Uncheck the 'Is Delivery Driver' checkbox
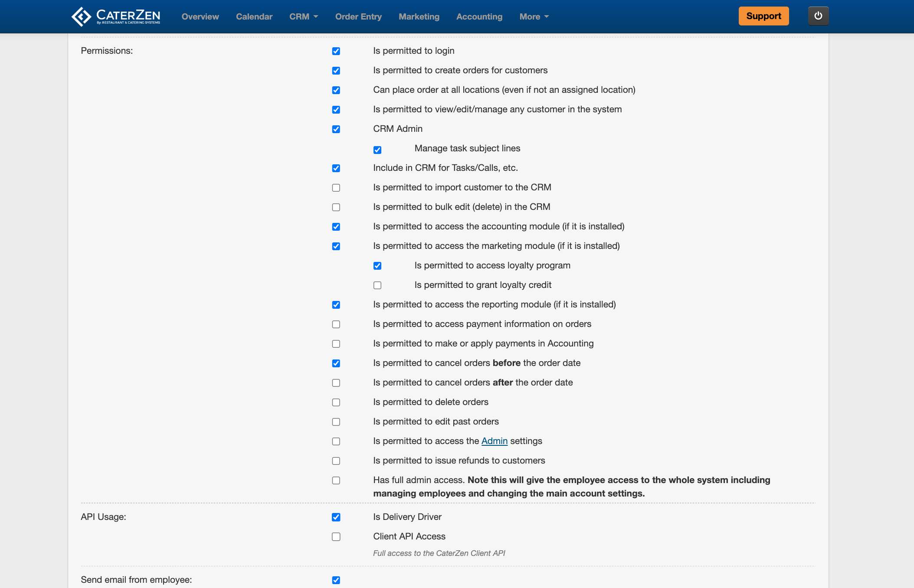Screen dimensions: 914x588 pyautogui.click(x=336, y=517)
